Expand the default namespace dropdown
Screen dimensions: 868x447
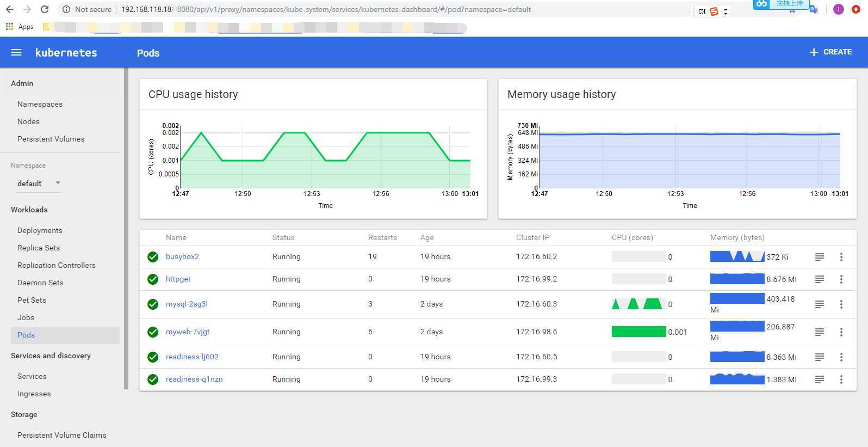[38, 183]
